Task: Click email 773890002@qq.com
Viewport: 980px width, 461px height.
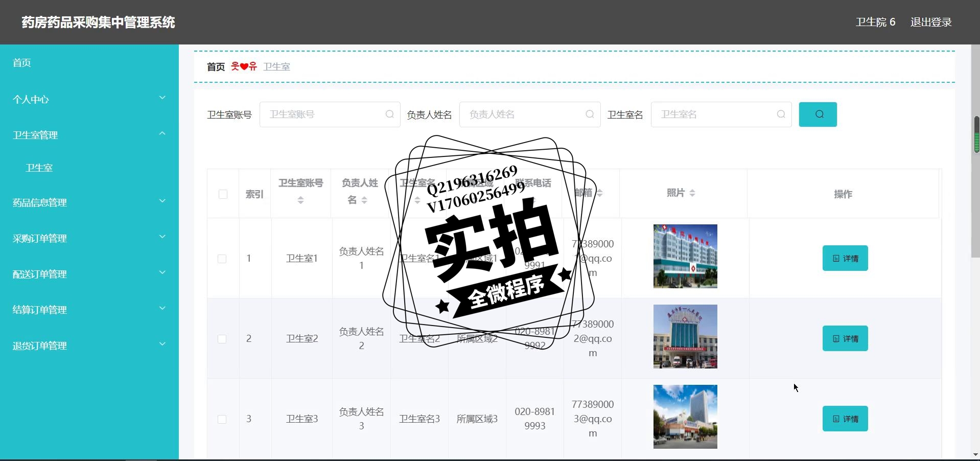Action: [593, 338]
